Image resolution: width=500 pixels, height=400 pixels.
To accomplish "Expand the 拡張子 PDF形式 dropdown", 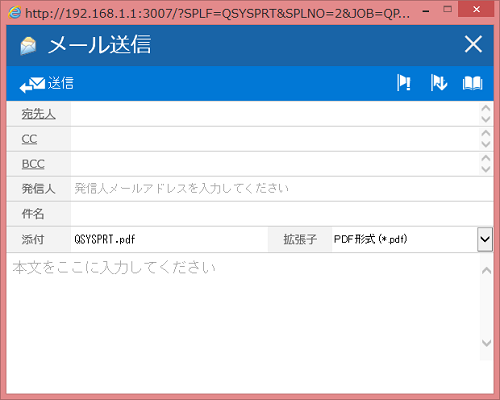I will pyautogui.click(x=485, y=239).
